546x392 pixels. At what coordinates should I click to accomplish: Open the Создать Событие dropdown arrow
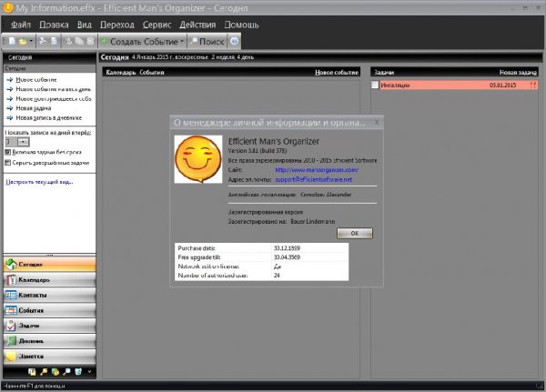(x=182, y=42)
